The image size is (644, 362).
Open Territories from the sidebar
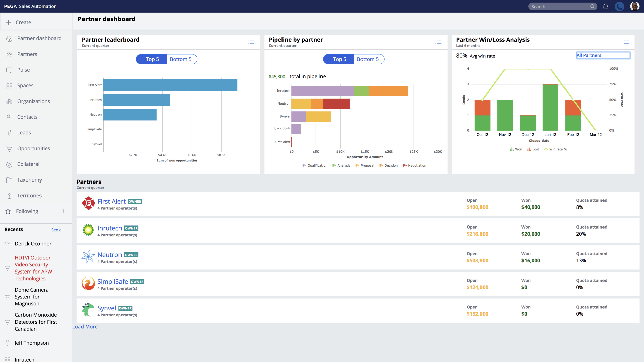coord(29,196)
